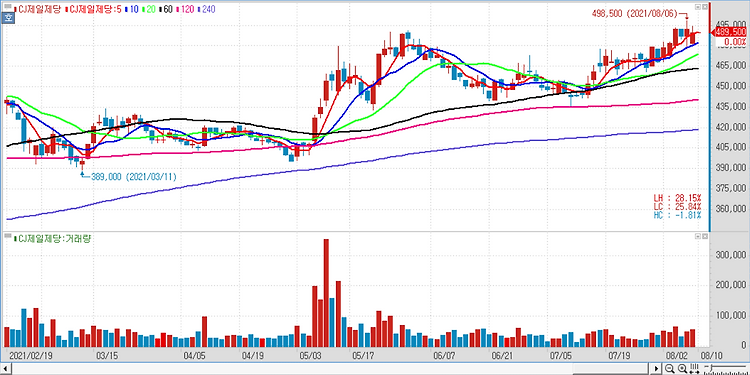Close the price chart panel
The height and width of the screenshot is (375, 750).
tap(704, 7)
